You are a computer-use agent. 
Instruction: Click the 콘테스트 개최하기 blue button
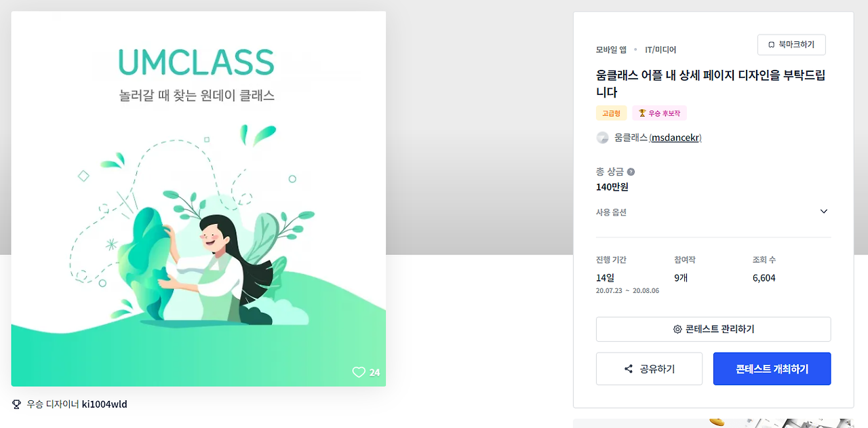[x=772, y=369]
